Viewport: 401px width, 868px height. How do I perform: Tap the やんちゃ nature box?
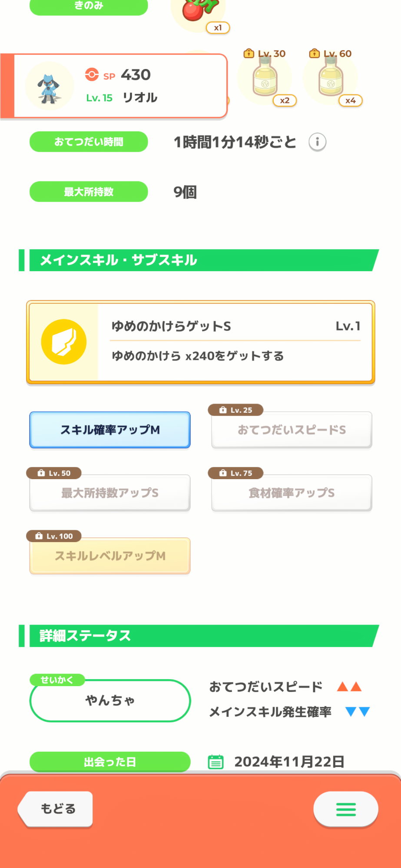tap(110, 700)
